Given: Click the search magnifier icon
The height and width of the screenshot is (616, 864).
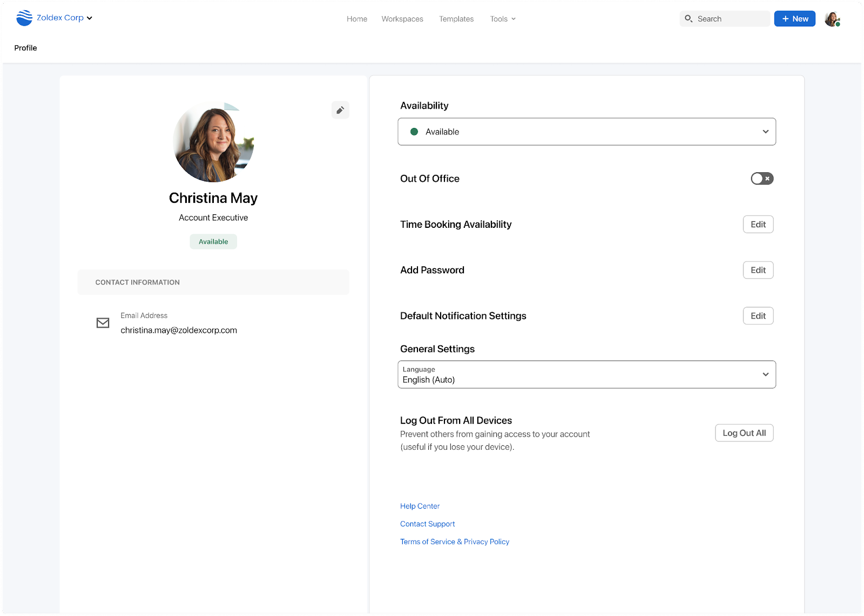Looking at the screenshot, I should click(688, 18).
